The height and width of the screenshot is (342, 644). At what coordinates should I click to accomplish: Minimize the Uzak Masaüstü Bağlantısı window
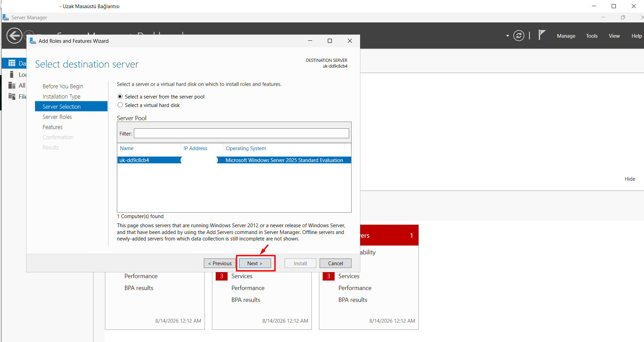pos(594,6)
